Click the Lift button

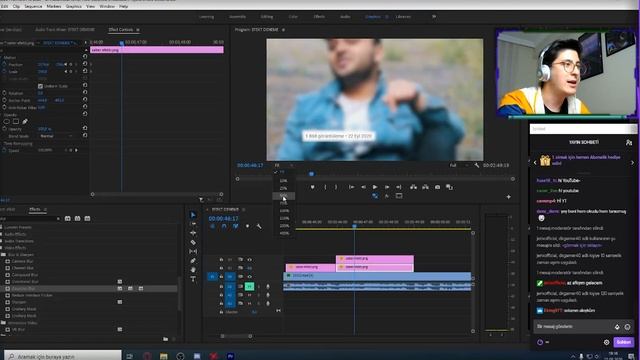pos(413,187)
